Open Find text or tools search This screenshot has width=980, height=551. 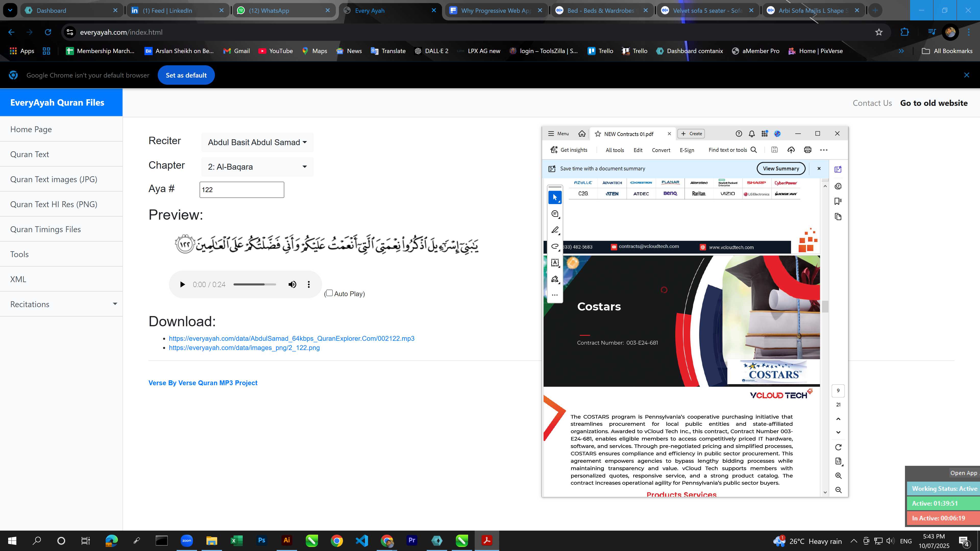733,150
